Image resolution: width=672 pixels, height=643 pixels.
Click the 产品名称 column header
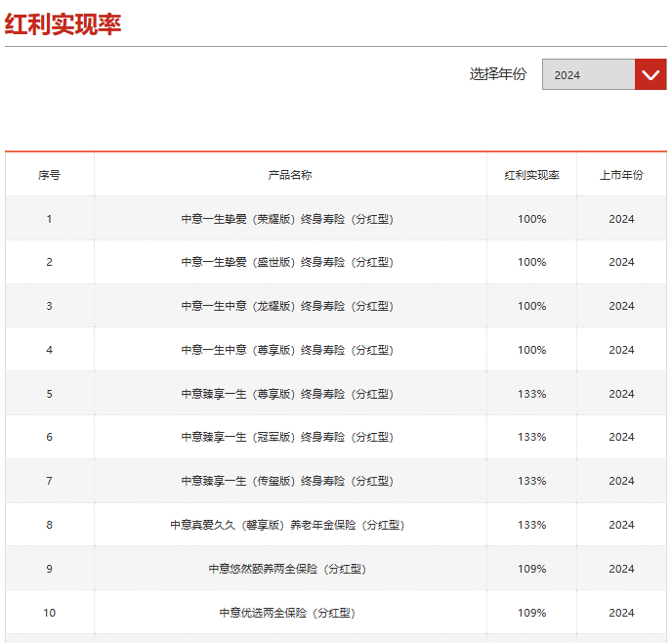pos(290,175)
